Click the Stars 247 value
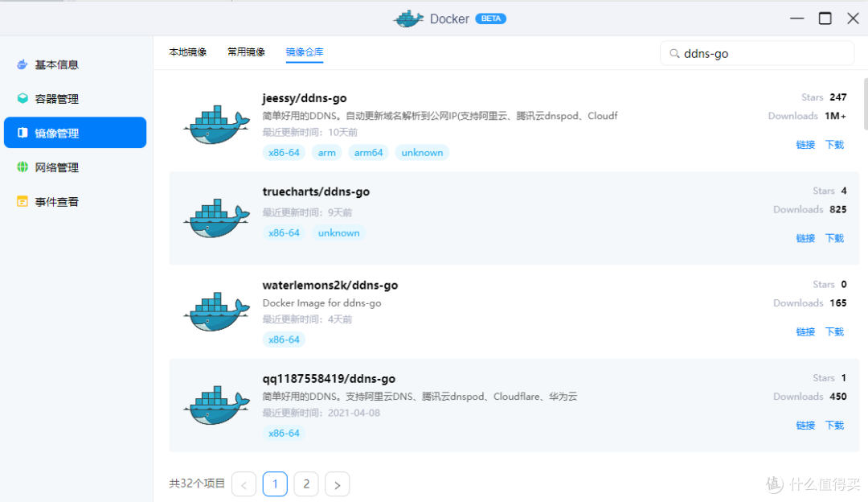The height and width of the screenshot is (502, 868). point(838,97)
